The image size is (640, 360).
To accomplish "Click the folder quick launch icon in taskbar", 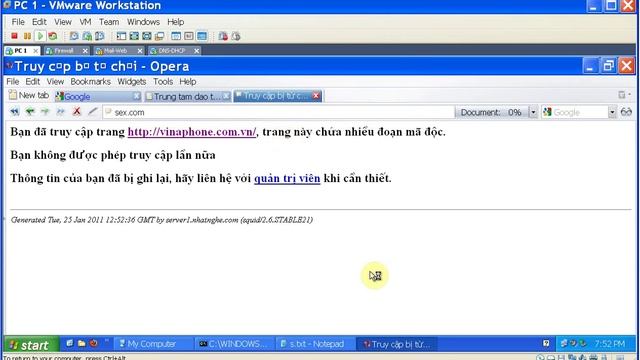I will [x=82, y=344].
